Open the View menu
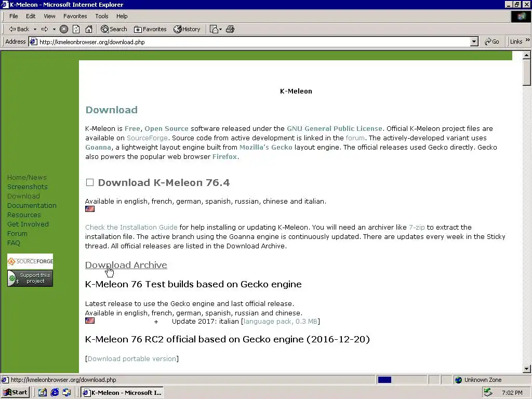Viewport: 532px width, 399px height. point(49,16)
